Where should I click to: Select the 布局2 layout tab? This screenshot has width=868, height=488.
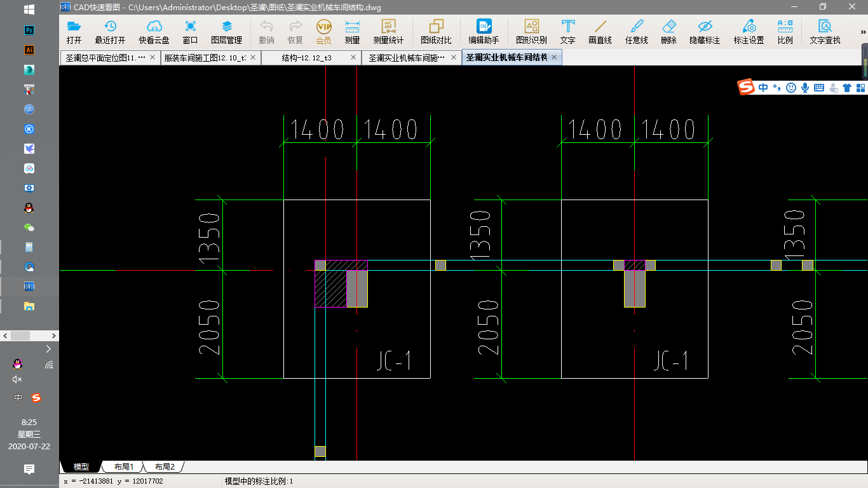point(165,467)
